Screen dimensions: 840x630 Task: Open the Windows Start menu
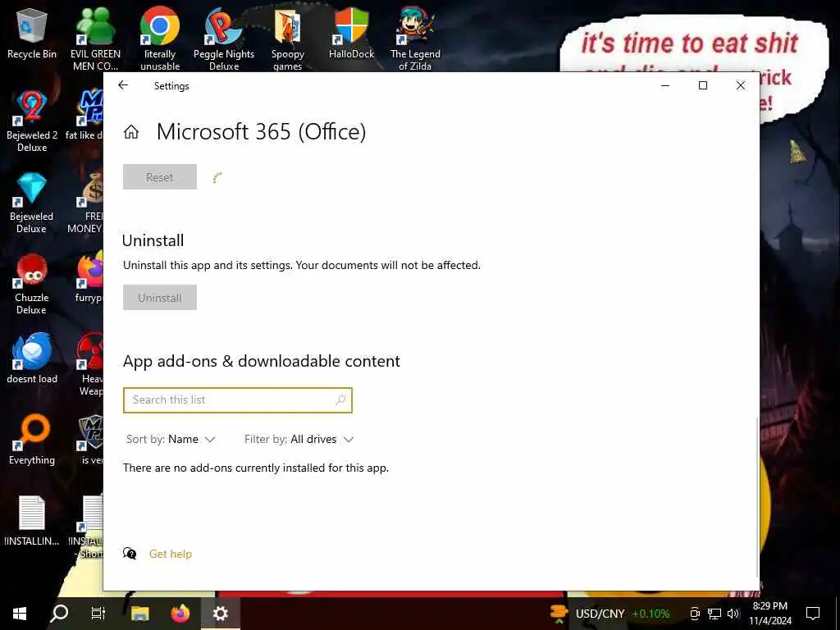click(20, 614)
